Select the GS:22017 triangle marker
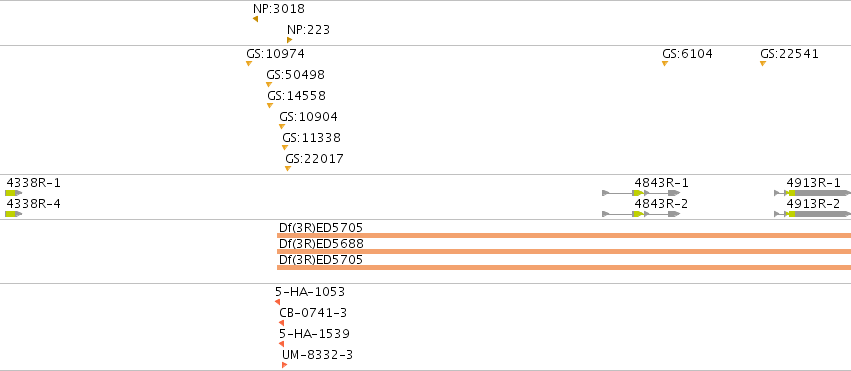The width and height of the screenshot is (851, 371). pyautogui.click(x=288, y=169)
